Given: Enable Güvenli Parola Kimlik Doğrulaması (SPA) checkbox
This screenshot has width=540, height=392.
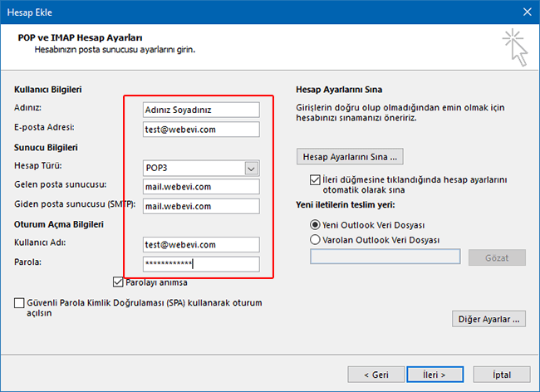Looking at the screenshot, I should click(x=19, y=304).
